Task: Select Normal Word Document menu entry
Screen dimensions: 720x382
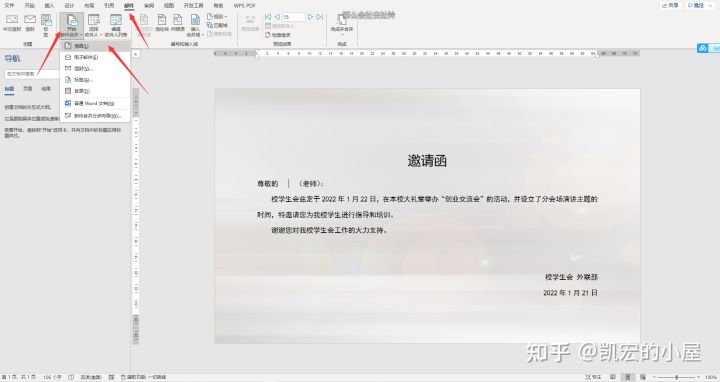Action: click(x=95, y=103)
